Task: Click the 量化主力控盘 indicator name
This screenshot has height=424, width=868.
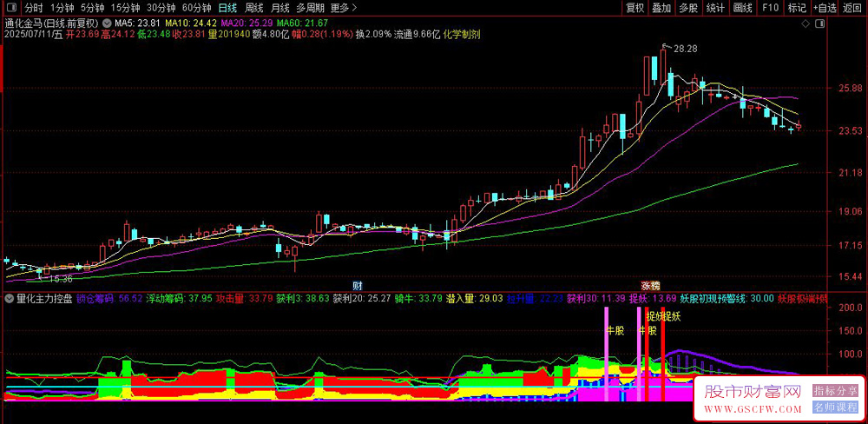Action: coord(44,299)
